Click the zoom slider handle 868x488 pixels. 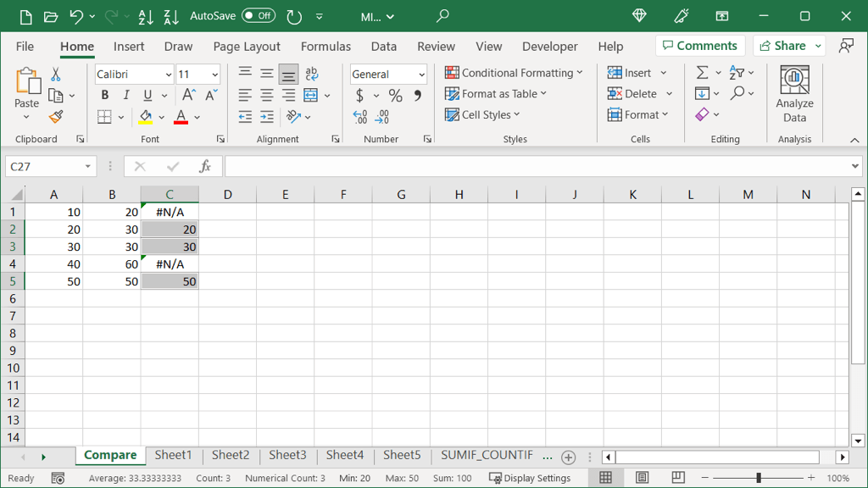pyautogui.click(x=759, y=478)
